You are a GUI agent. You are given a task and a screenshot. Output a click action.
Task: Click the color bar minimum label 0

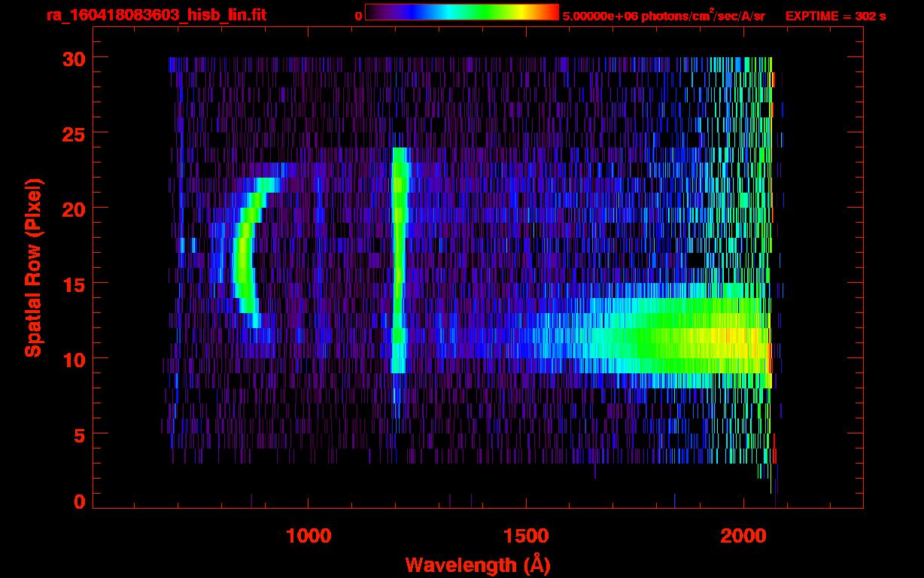point(358,16)
